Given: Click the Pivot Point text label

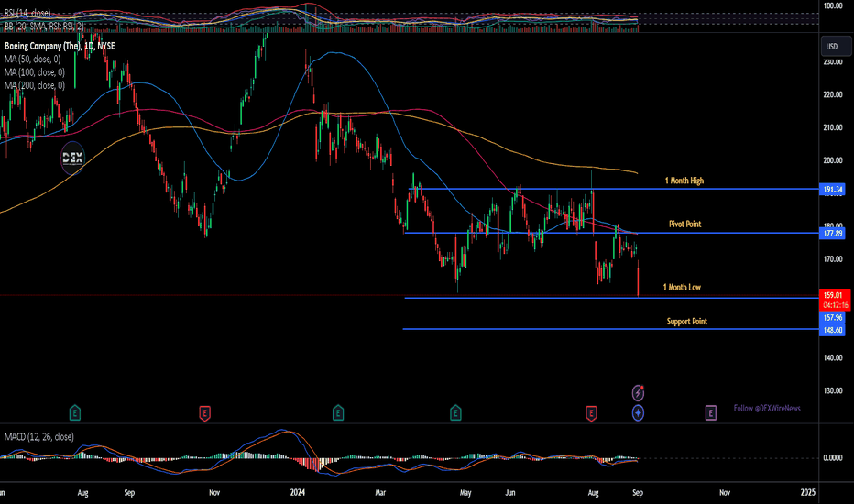Looking at the screenshot, I should [684, 224].
